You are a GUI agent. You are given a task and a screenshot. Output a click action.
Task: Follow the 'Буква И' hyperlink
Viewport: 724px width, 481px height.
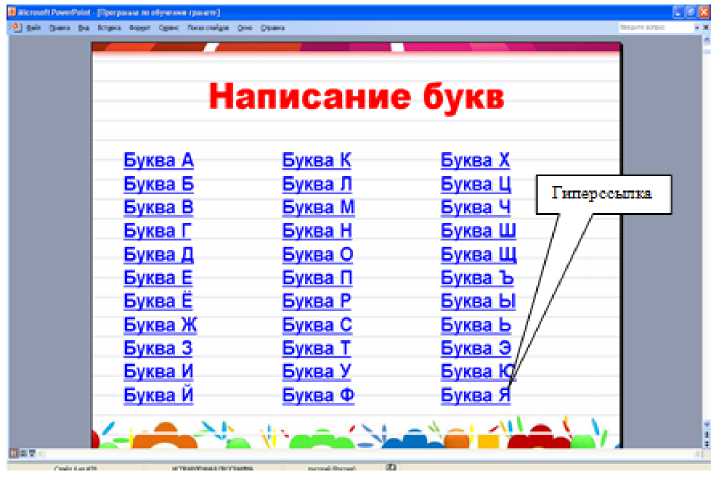pyautogui.click(x=158, y=372)
